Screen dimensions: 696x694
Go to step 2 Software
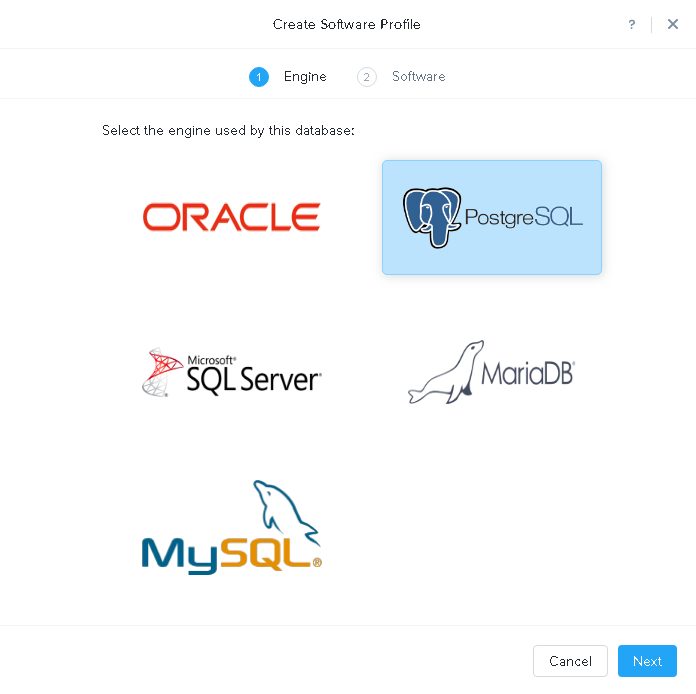pos(401,77)
